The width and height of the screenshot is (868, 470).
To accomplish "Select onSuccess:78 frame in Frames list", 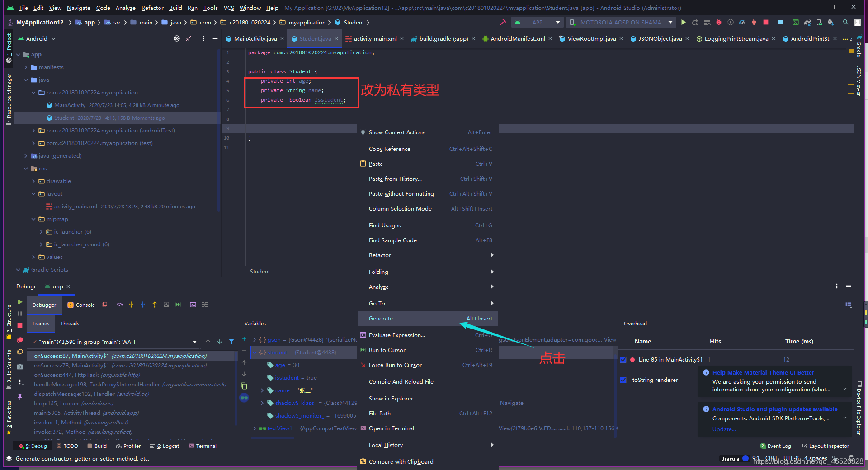I will pyautogui.click(x=132, y=366).
